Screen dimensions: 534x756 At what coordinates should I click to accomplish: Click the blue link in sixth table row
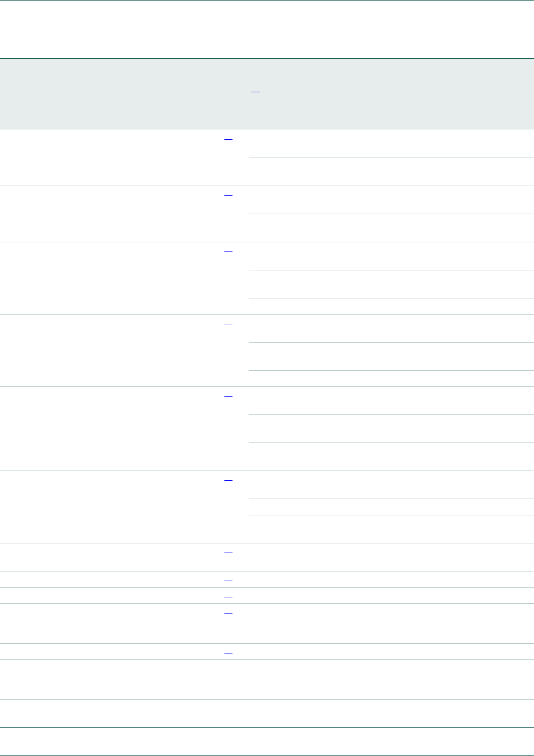point(228,480)
